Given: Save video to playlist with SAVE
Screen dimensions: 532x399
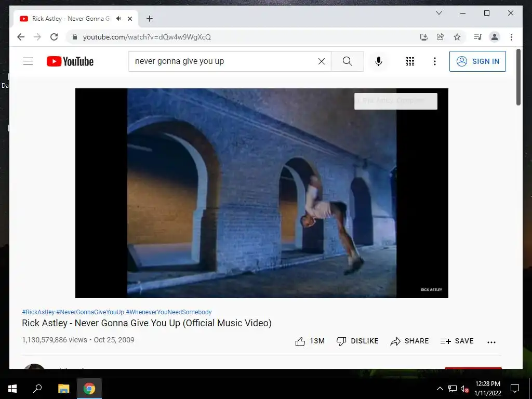Looking at the screenshot, I should [457, 341].
